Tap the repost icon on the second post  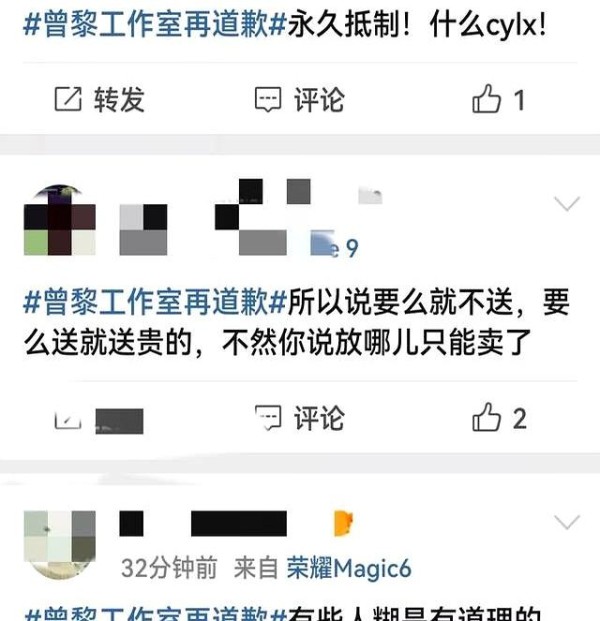coord(68,421)
